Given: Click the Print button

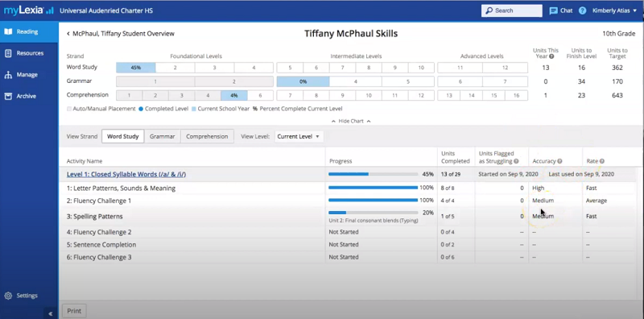Looking at the screenshot, I should click(74, 311).
